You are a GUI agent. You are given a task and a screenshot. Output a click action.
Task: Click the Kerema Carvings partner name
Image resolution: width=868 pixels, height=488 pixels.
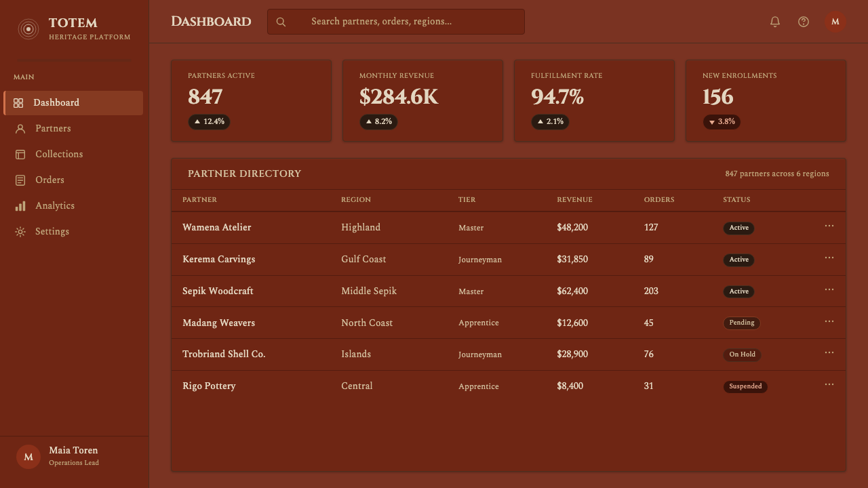[219, 260]
